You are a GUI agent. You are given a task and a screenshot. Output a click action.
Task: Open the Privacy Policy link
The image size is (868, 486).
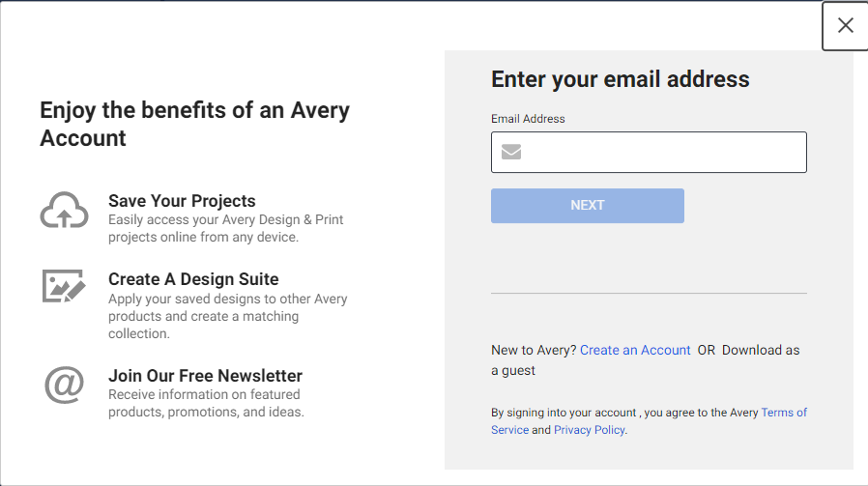589,430
